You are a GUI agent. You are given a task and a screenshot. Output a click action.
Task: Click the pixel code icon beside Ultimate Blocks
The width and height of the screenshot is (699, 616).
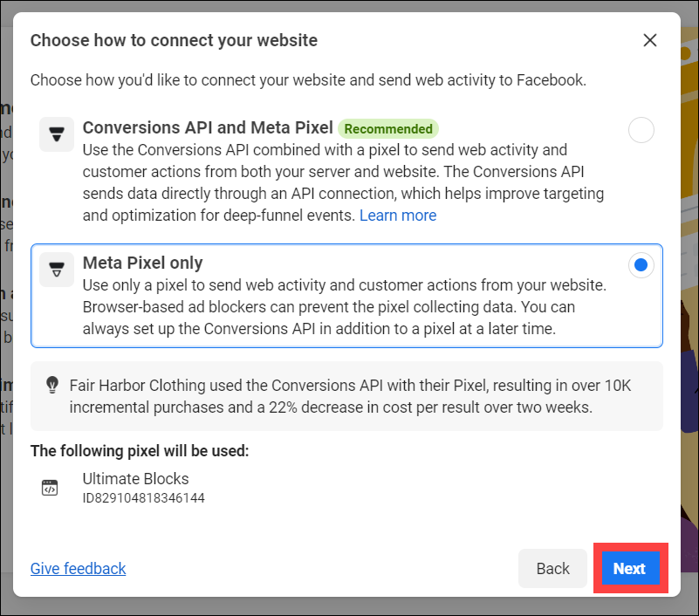click(x=51, y=488)
